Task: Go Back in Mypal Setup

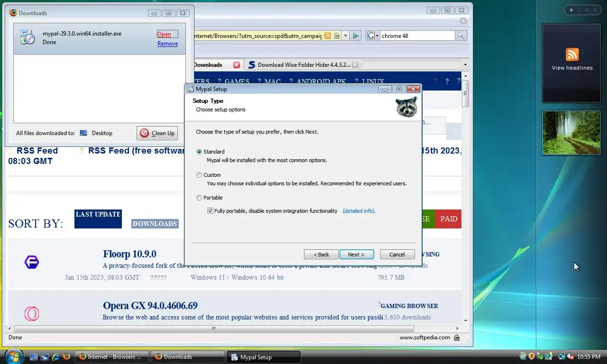Action: (321, 255)
